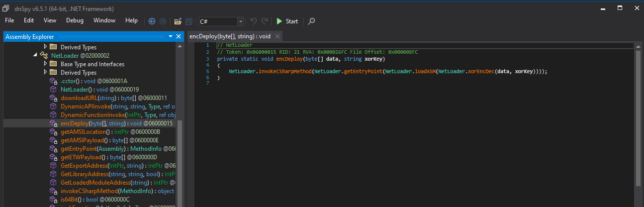Click the method icon beside downloadURL

(x=53, y=98)
